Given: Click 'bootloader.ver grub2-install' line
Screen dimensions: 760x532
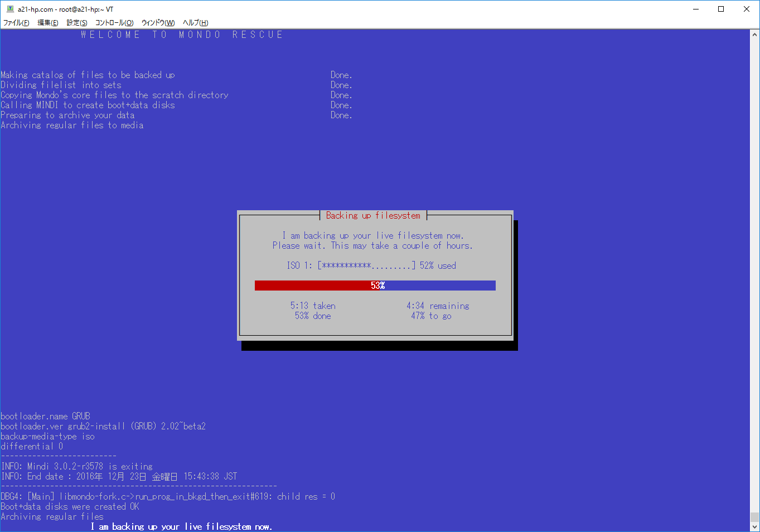Looking at the screenshot, I should (103, 426).
